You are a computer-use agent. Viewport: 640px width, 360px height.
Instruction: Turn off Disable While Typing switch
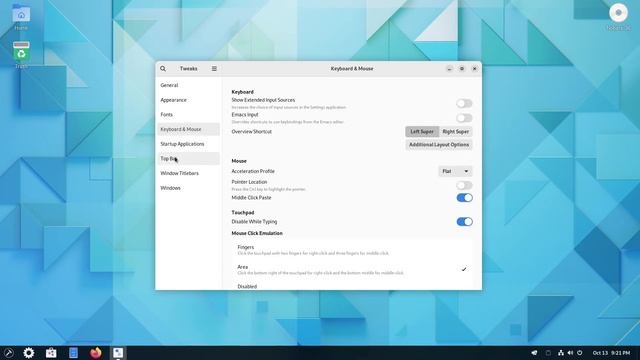[x=464, y=222]
